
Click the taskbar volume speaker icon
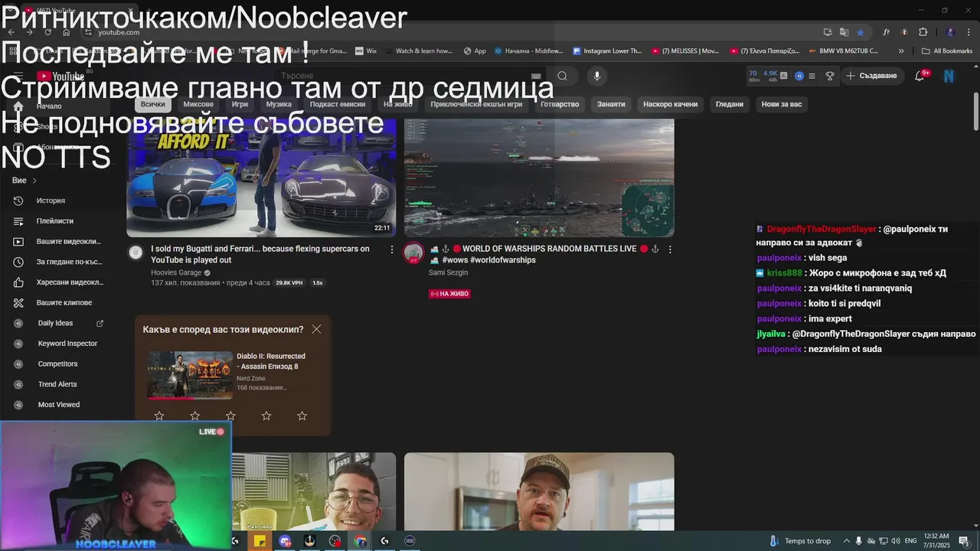click(897, 541)
